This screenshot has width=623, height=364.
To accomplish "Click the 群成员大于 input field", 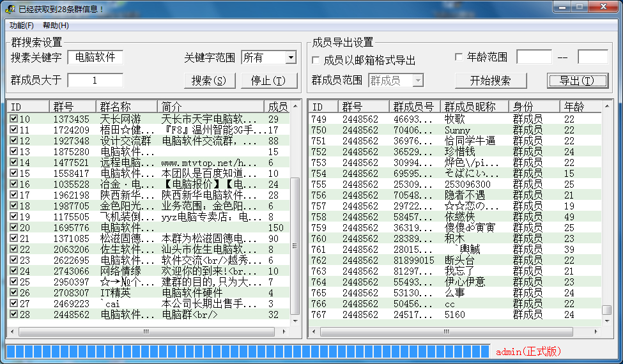I will [x=95, y=80].
